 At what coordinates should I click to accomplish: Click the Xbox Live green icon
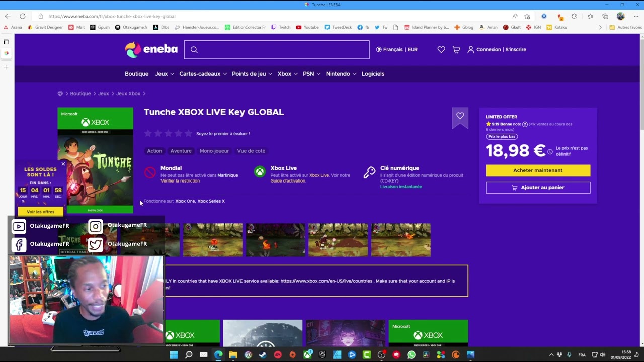[x=260, y=172]
